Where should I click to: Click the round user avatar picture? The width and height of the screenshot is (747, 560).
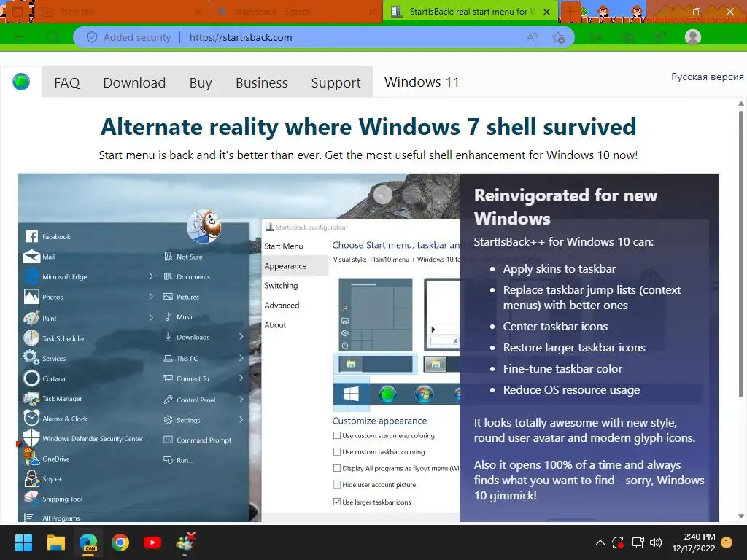point(204,226)
